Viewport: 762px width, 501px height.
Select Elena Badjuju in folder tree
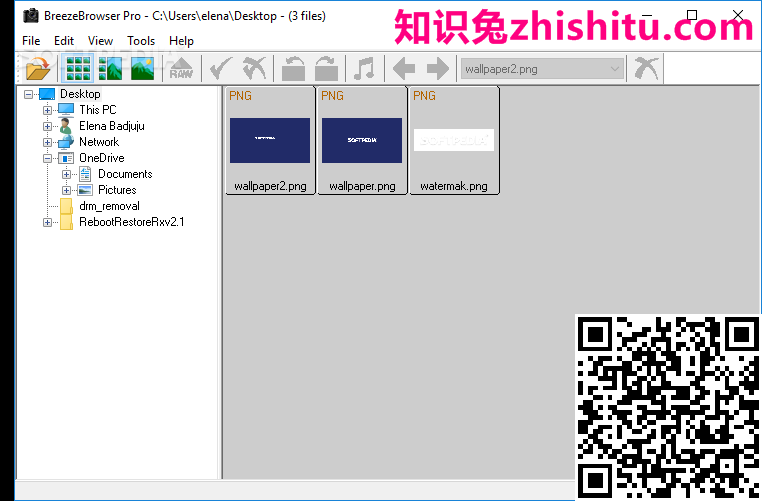112,126
